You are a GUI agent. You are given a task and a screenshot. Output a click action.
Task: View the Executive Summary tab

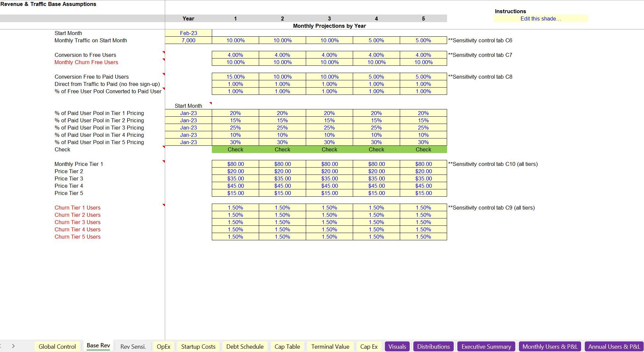coord(486,346)
